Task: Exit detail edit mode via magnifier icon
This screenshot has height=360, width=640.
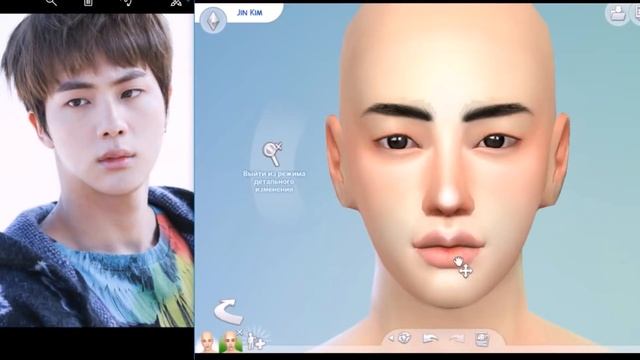Action: tap(272, 154)
